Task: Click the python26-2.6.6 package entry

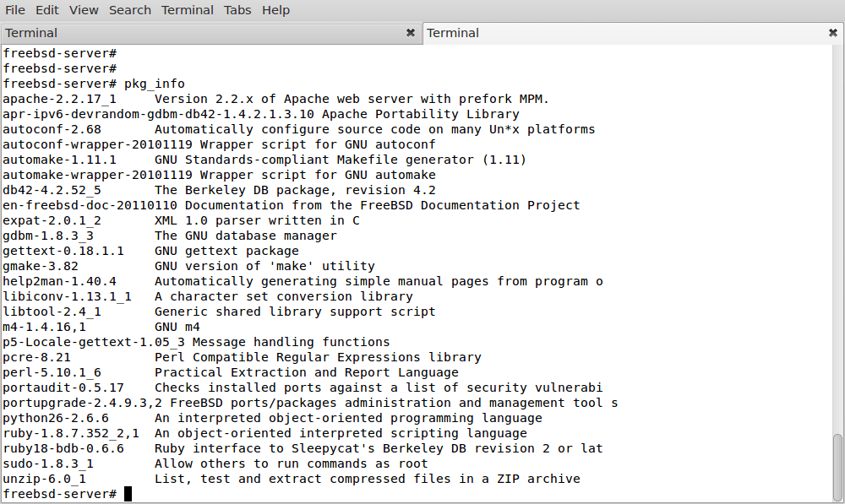Action: (55, 418)
